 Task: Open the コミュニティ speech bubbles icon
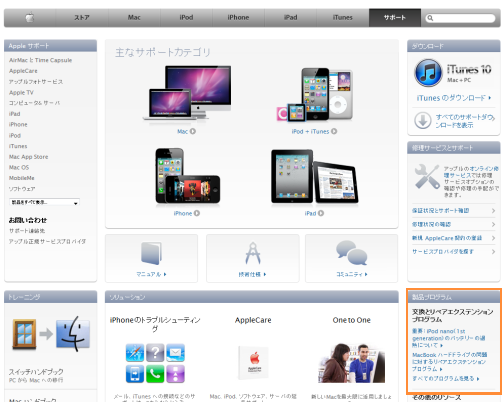click(351, 253)
